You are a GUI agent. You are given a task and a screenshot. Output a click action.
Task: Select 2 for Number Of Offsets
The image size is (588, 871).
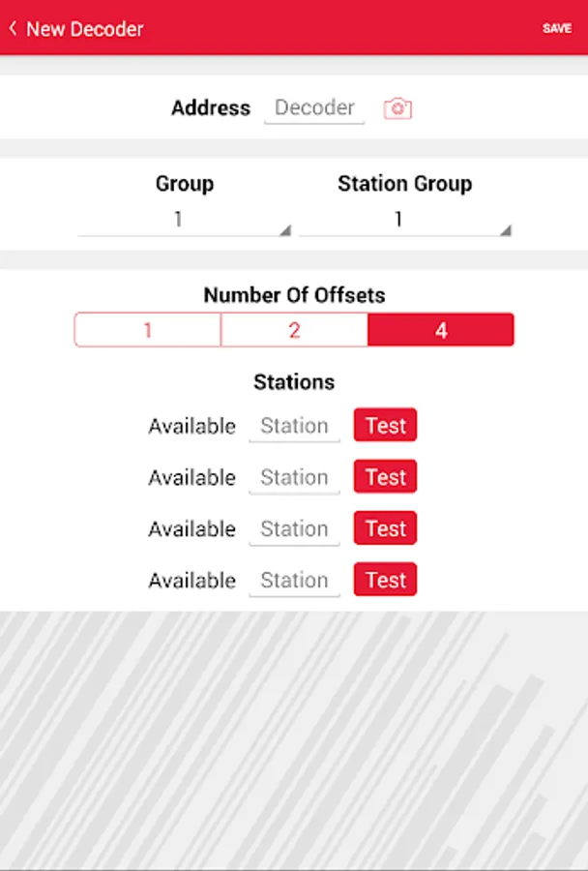[294, 330]
